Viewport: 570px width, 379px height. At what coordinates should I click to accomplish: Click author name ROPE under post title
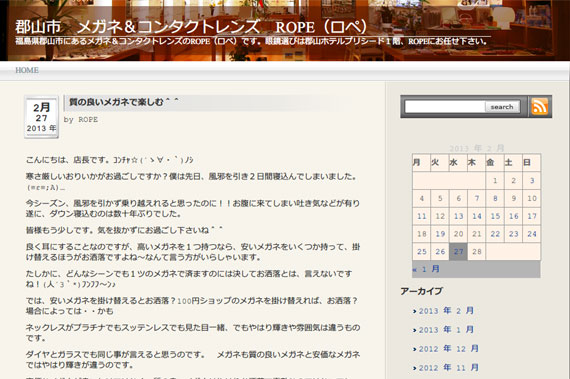click(x=88, y=120)
